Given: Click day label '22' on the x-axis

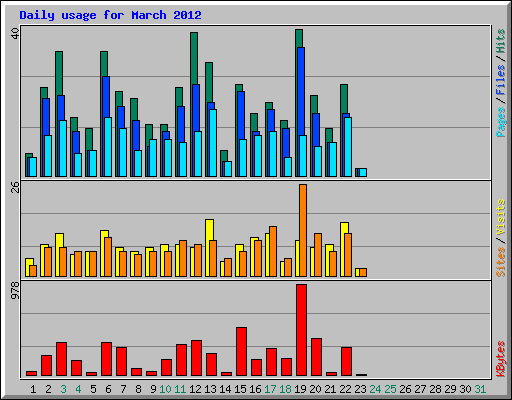Looking at the screenshot, I should [345, 389].
